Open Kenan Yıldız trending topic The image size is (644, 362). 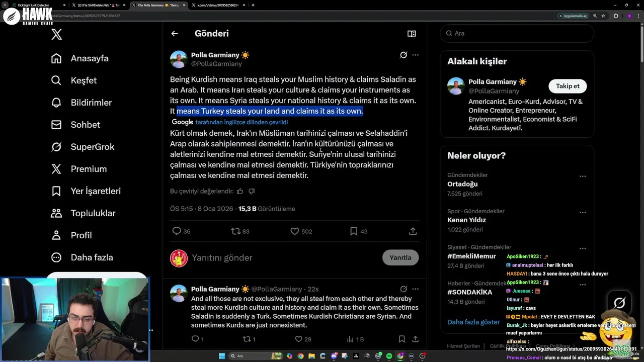(466, 220)
